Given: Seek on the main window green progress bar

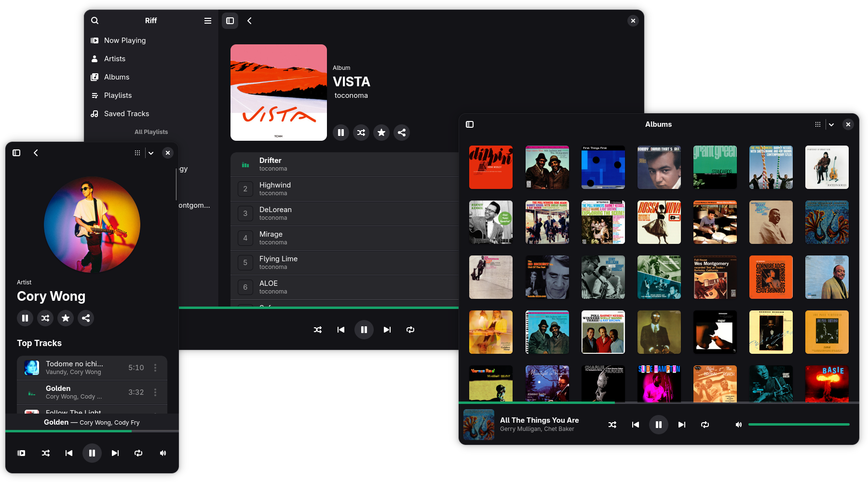Looking at the screenshot, I should pos(319,308).
